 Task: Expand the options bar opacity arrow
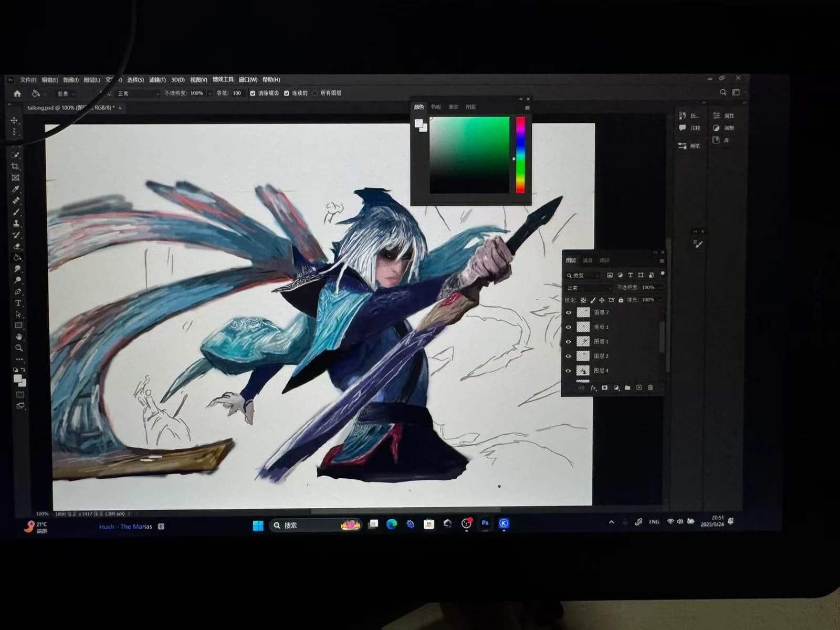pos(210,93)
